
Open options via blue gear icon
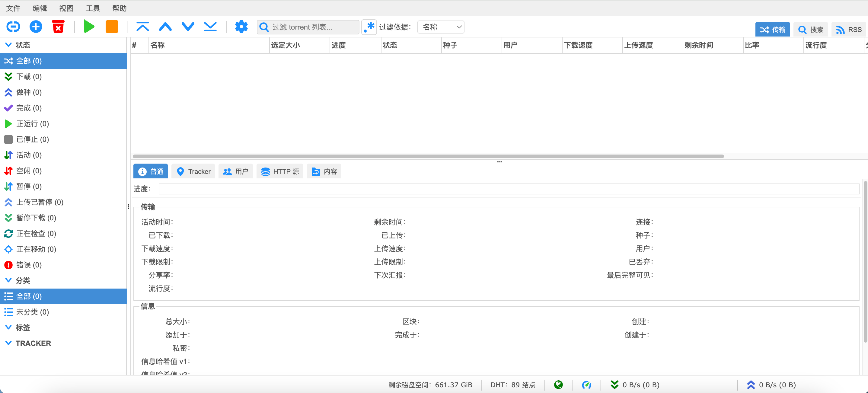(241, 27)
